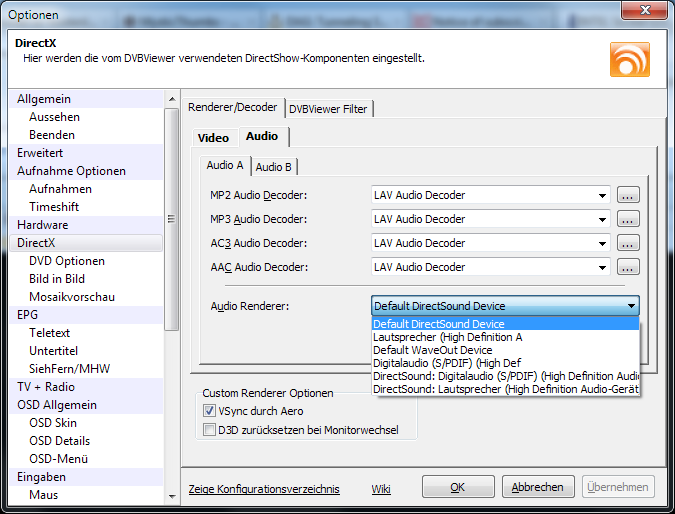
Task: Open SiehFern/MHW settings
Action: tap(86, 369)
